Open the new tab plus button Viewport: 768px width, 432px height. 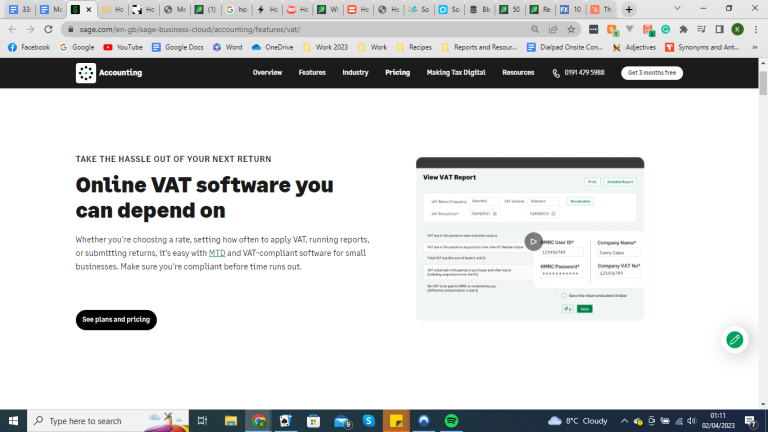(x=628, y=9)
